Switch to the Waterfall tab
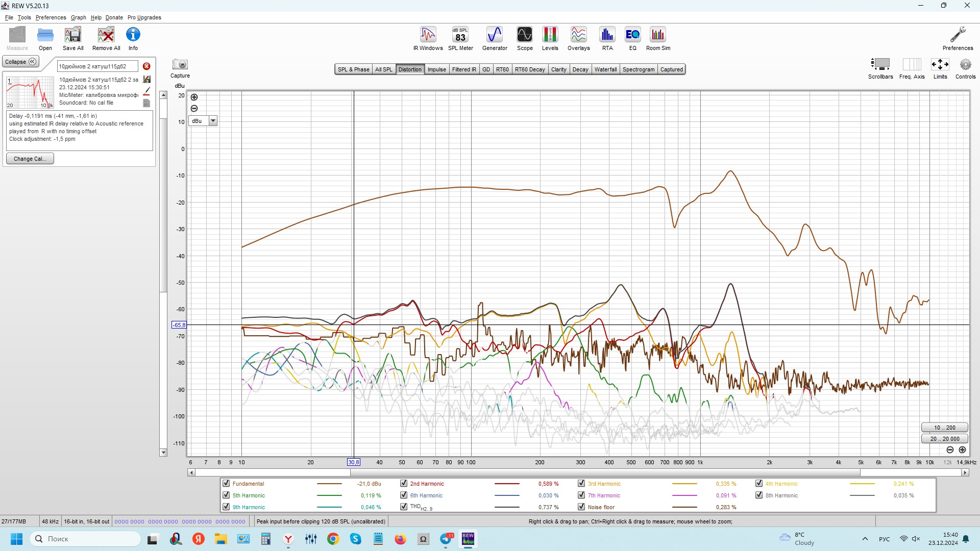980x551 pixels. pyautogui.click(x=605, y=69)
